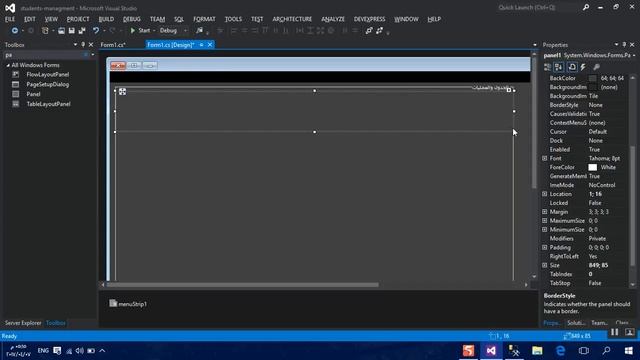Expand the Font property
The image size is (640, 360).
544,158
